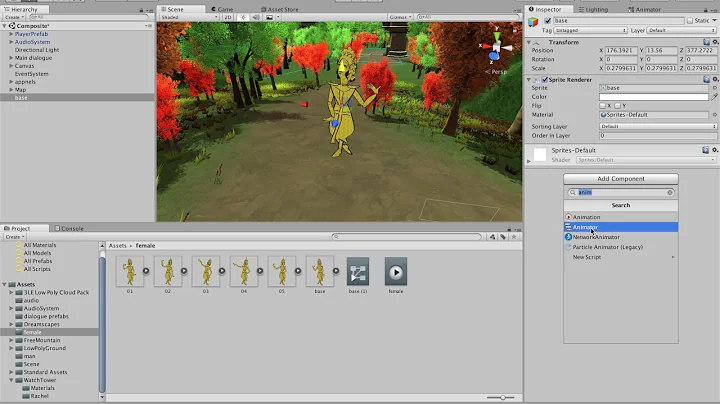This screenshot has width=720, height=404.
Task: Toggle the base GameObject active checkbox
Action: coord(547,21)
